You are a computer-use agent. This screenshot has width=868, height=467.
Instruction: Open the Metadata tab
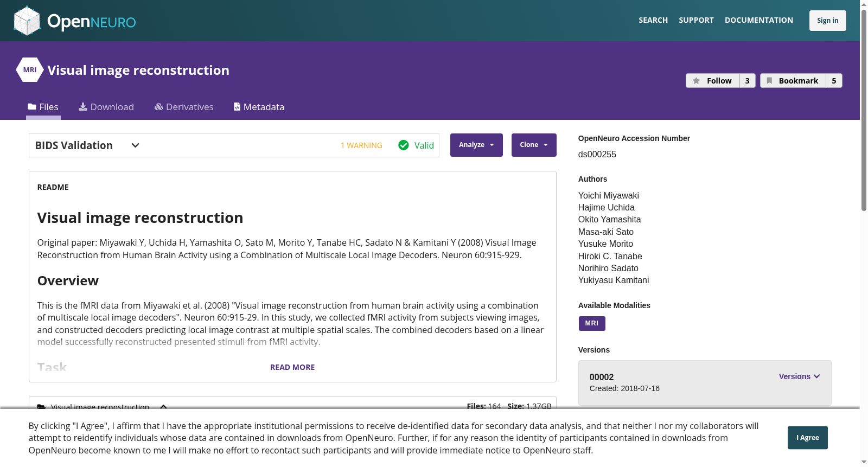tap(259, 107)
